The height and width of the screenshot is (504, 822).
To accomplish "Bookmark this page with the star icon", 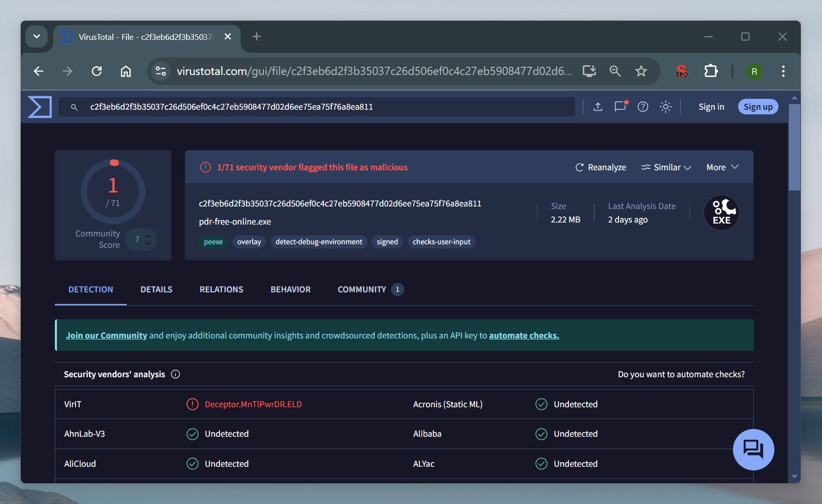I will (641, 71).
